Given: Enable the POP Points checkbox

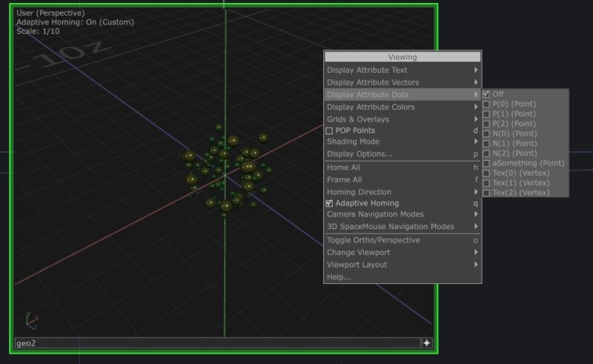Looking at the screenshot, I should [330, 130].
